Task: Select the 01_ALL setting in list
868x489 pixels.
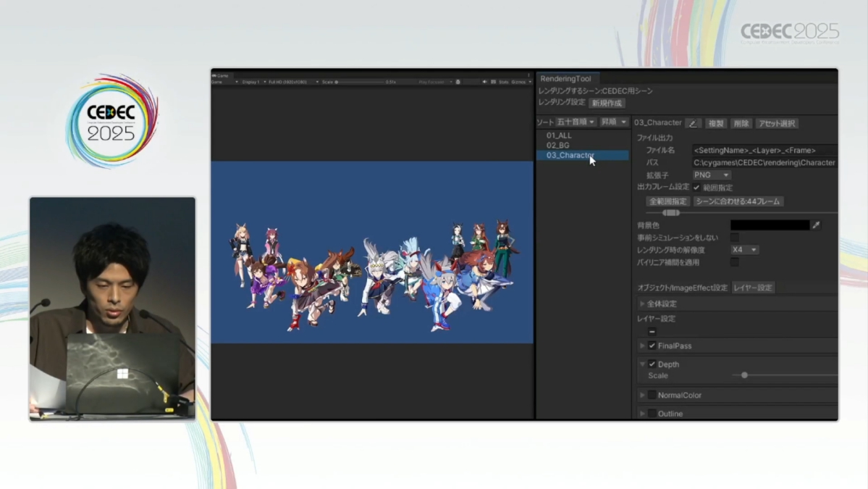Action: (583, 135)
